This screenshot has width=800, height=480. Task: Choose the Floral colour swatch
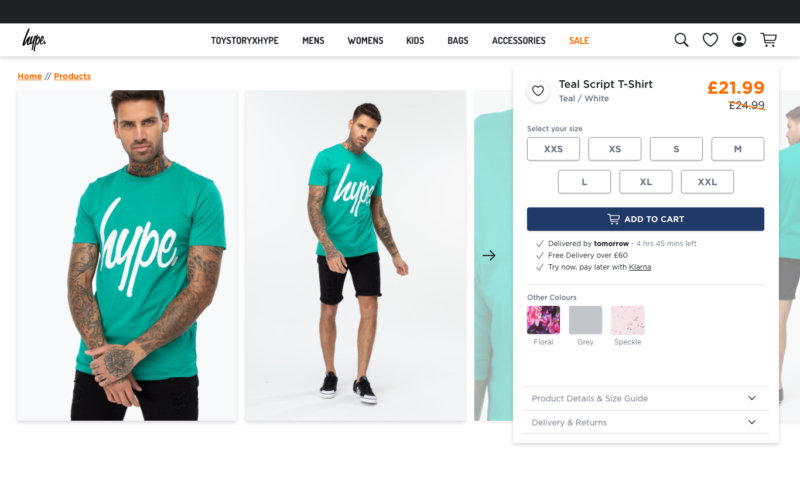coord(543,320)
